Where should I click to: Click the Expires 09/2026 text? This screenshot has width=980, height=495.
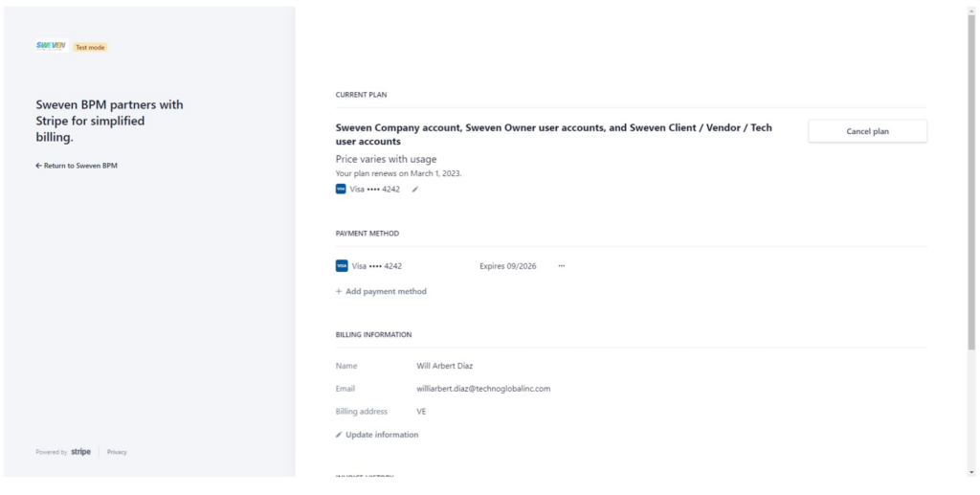(507, 265)
